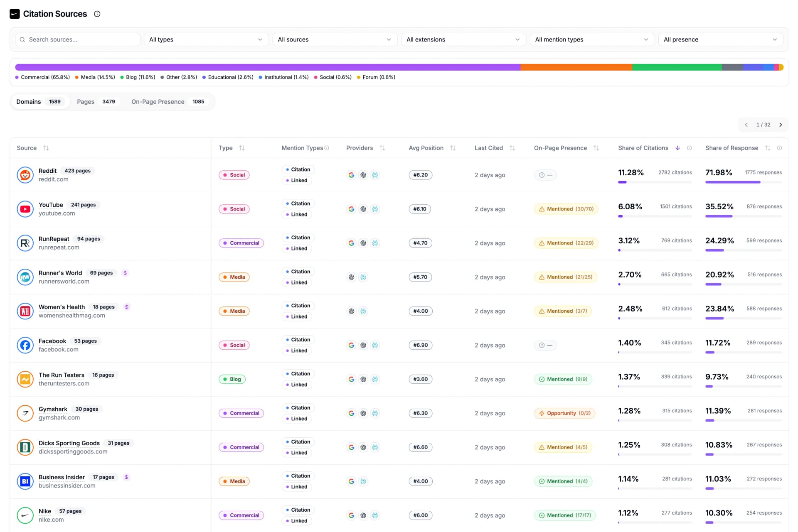
Task: Open the Dicks Sporting Goods link
Action: 69,443
